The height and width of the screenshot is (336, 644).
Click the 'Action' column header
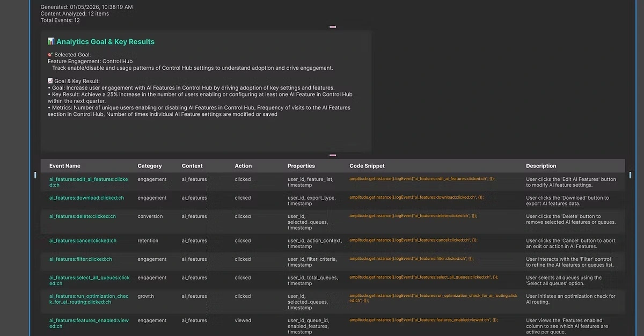click(x=243, y=166)
